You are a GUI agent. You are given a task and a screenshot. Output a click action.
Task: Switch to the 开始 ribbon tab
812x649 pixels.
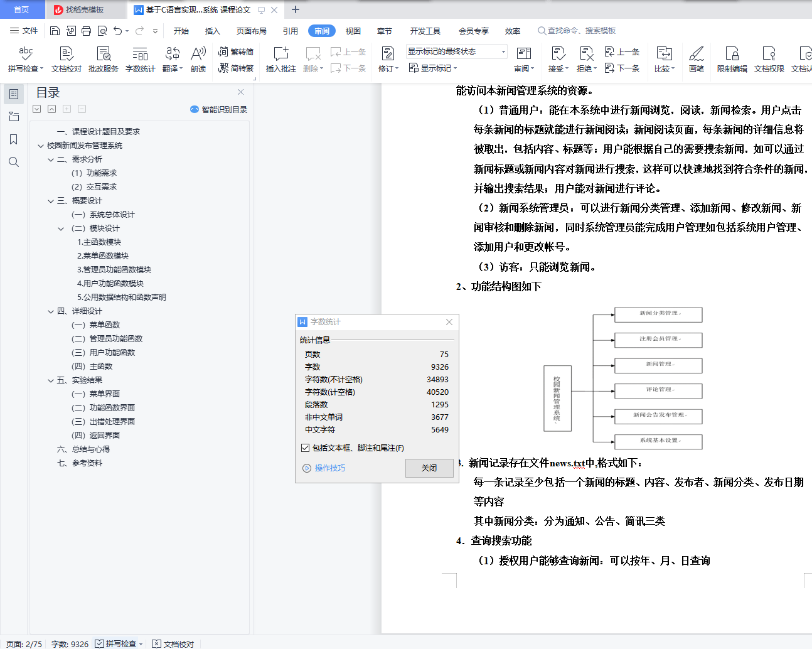181,31
